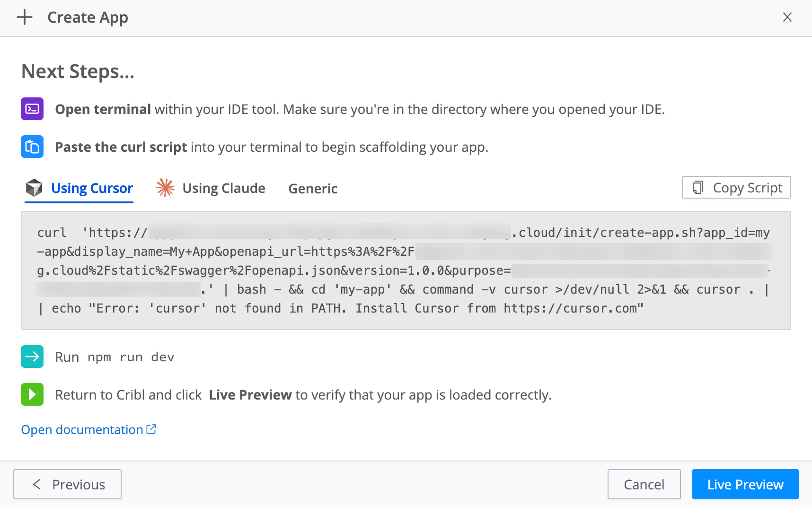Click the external link icon after documentation
The width and height of the screenshot is (812, 505).
151,429
